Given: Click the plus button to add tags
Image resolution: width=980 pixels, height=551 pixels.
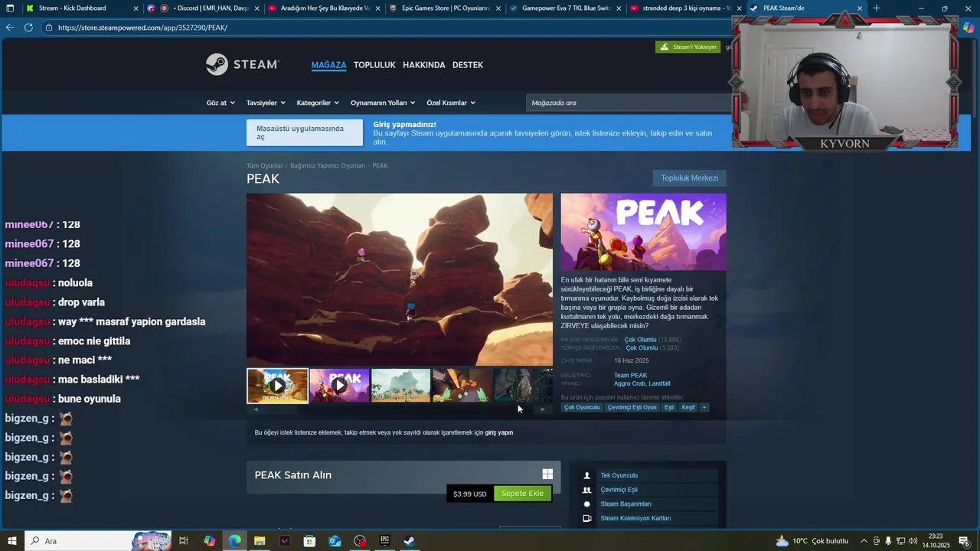Looking at the screenshot, I should coord(704,407).
